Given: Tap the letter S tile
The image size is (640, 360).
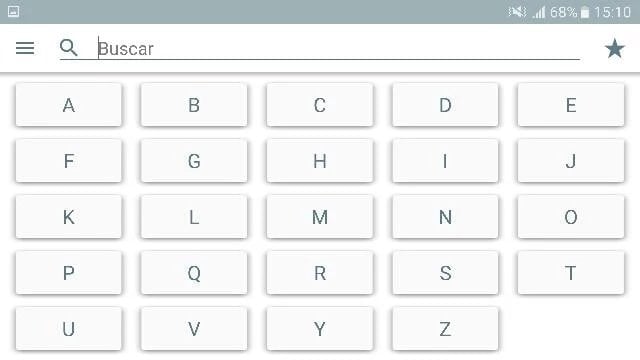Looking at the screenshot, I should point(445,273).
